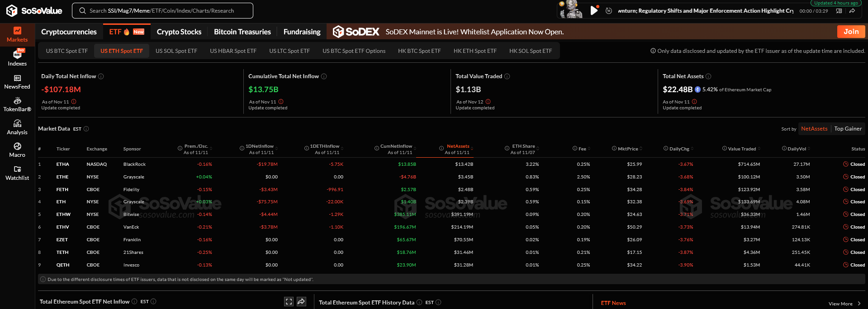
Task: Sort table by ETH Share column arrows
Action: [x=537, y=149]
